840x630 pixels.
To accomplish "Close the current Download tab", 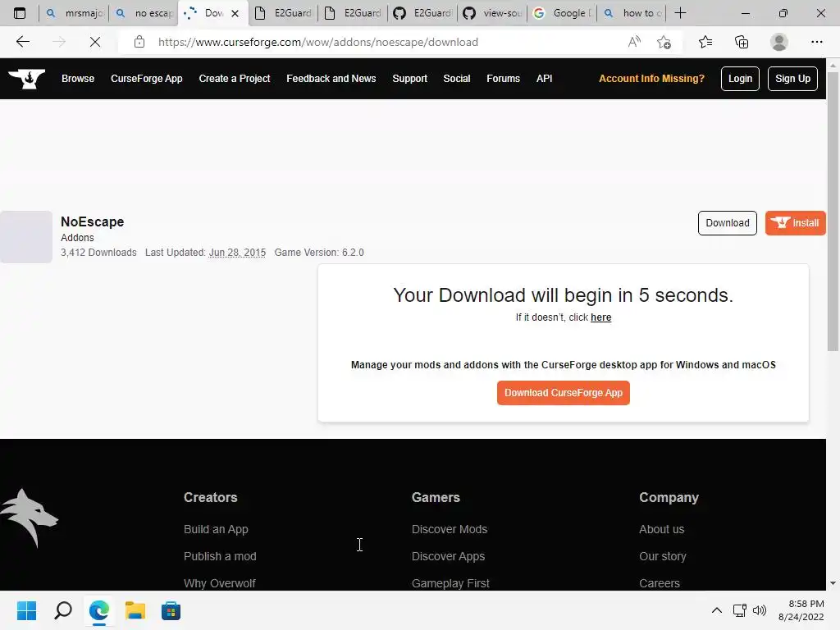I will click(235, 13).
